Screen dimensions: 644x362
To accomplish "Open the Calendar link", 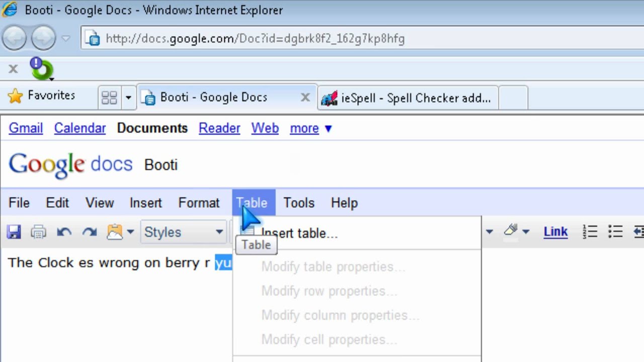I will point(80,128).
